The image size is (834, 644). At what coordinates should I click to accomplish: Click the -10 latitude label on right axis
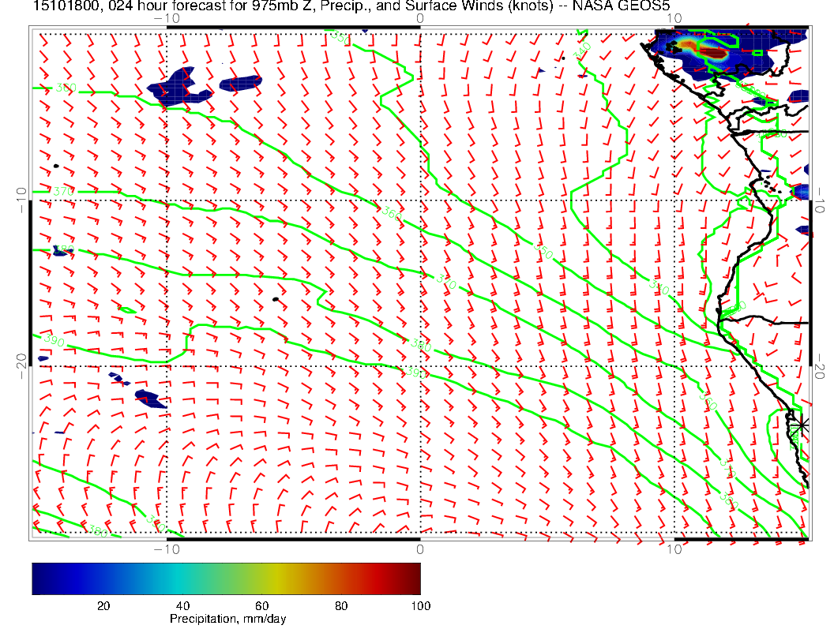point(821,200)
